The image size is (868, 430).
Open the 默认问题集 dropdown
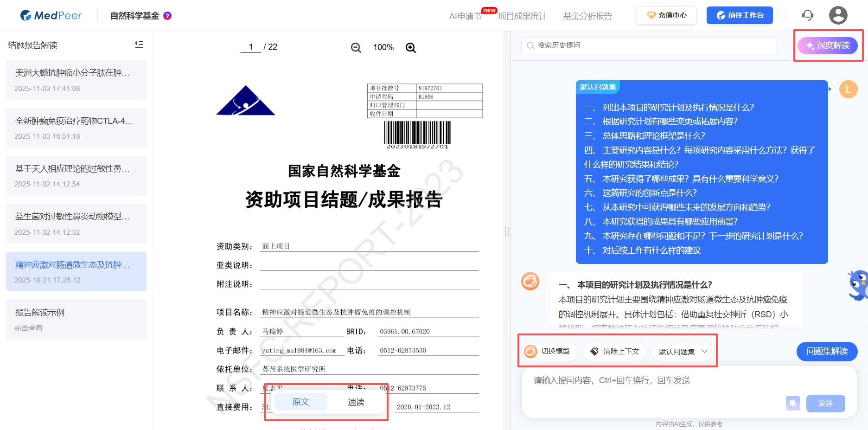(683, 351)
